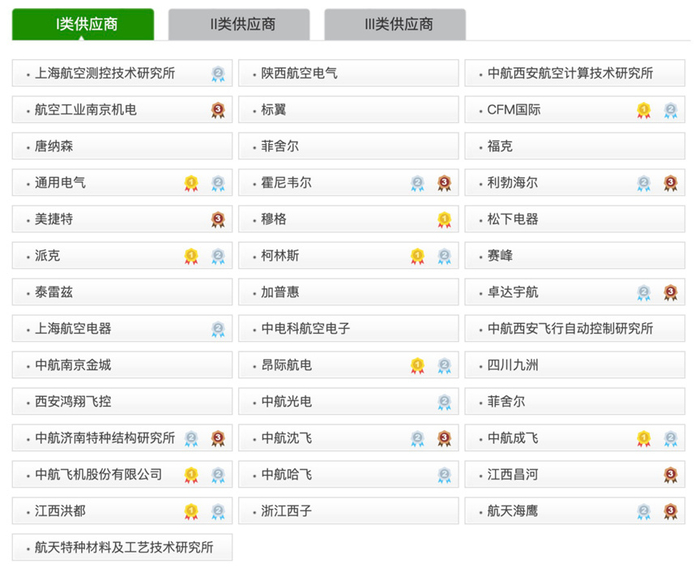Click silver medal beside 利勃海尔
Image resolution: width=700 pixels, height=580 pixels.
[644, 183]
